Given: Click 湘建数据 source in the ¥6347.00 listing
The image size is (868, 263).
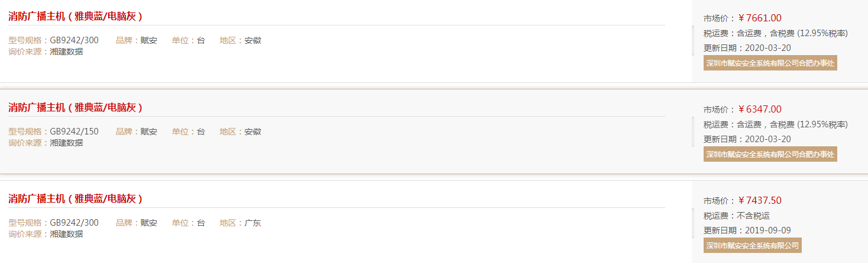Looking at the screenshot, I should 66,142.
